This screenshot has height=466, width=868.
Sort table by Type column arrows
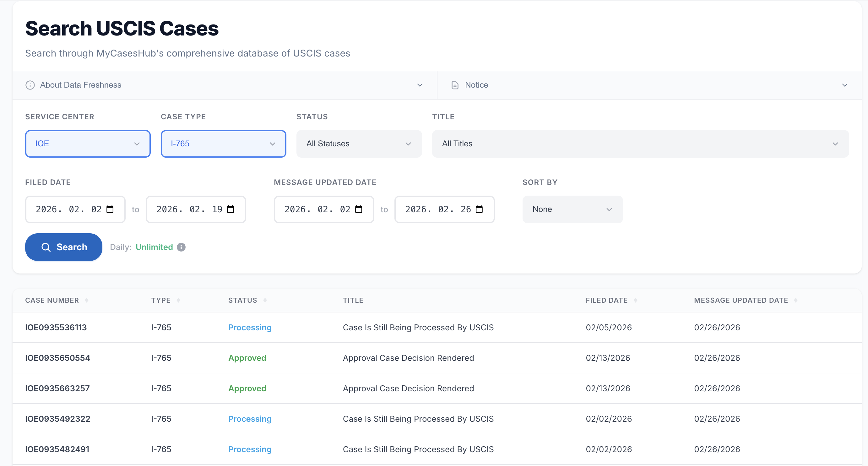[178, 300]
